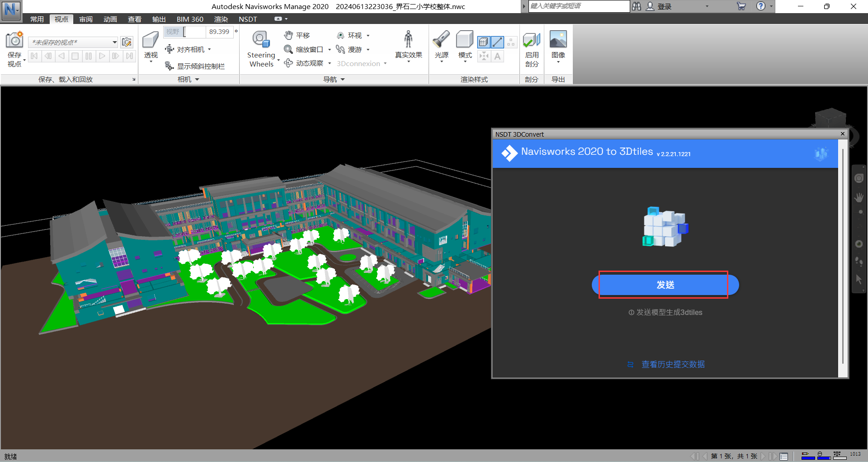Click the binoculars search icon
The height and width of the screenshot is (462, 868).
[637, 6]
